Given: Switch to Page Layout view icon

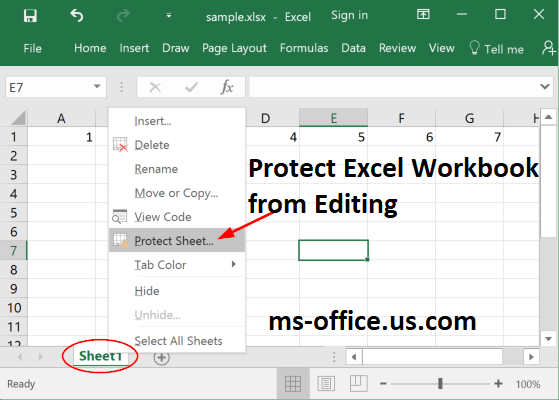Looking at the screenshot, I should click(326, 384).
